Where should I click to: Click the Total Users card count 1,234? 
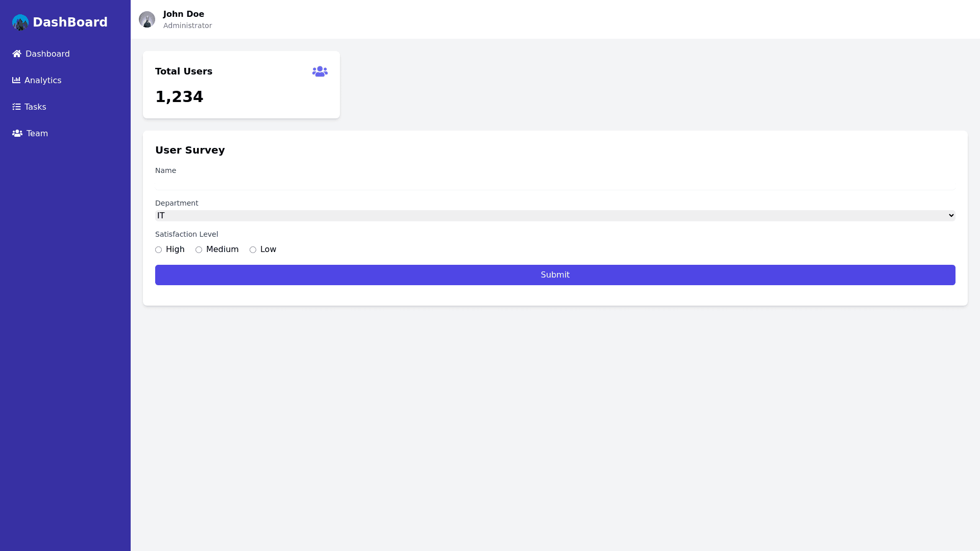(179, 96)
